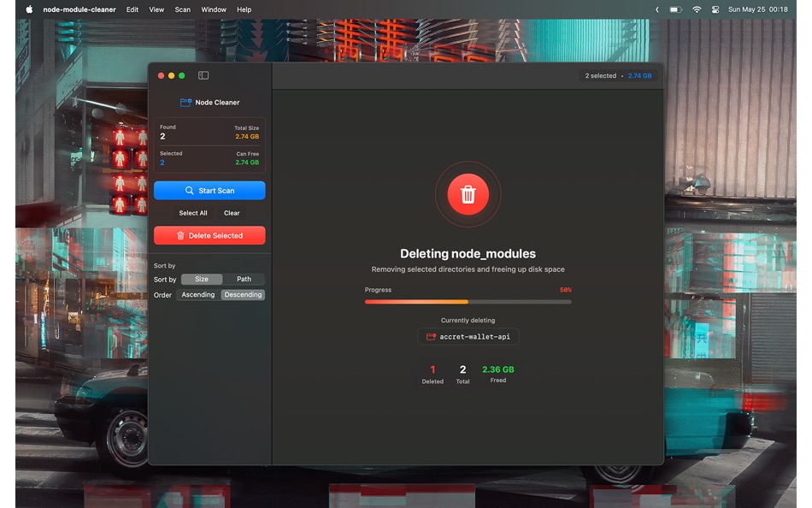This screenshot has width=812, height=508.
Task: Sort results by Path
Action: pyautogui.click(x=244, y=280)
